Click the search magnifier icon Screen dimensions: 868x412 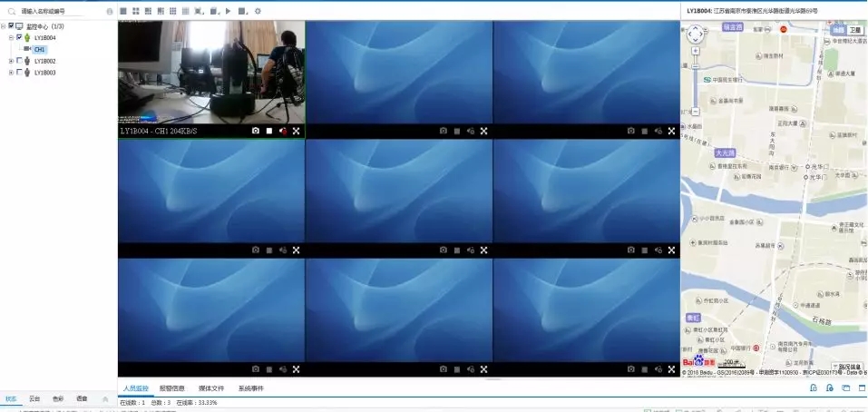(x=12, y=11)
